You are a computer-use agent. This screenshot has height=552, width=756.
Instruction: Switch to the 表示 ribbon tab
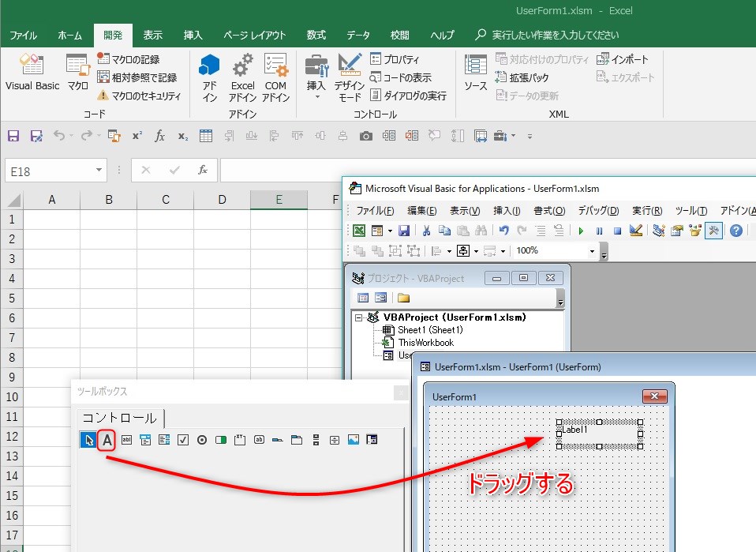153,36
